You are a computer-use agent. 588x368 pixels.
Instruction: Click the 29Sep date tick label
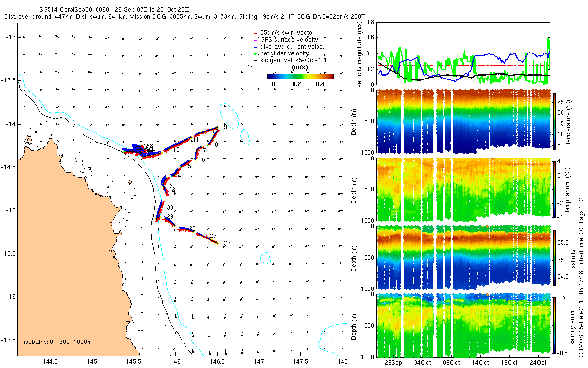coord(393,363)
